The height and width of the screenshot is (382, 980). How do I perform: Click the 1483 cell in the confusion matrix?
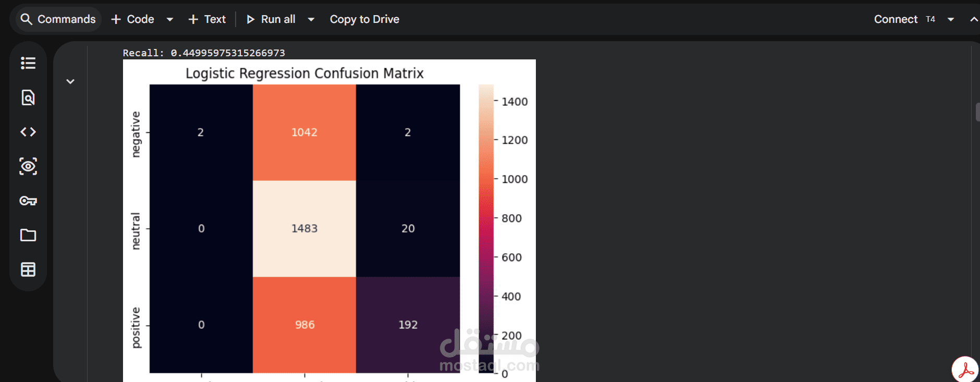tap(304, 228)
